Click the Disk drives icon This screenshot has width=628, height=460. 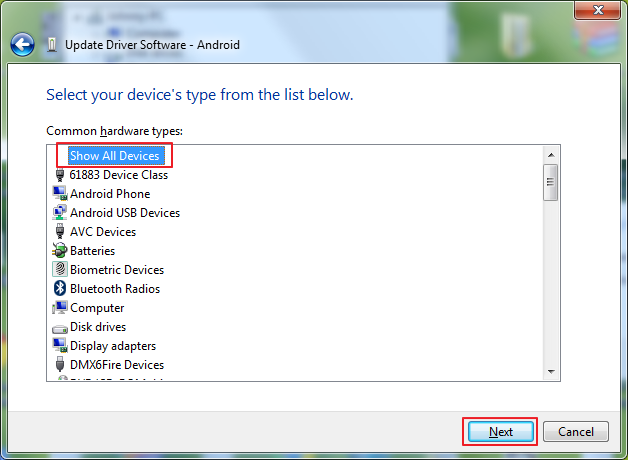[60, 327]
